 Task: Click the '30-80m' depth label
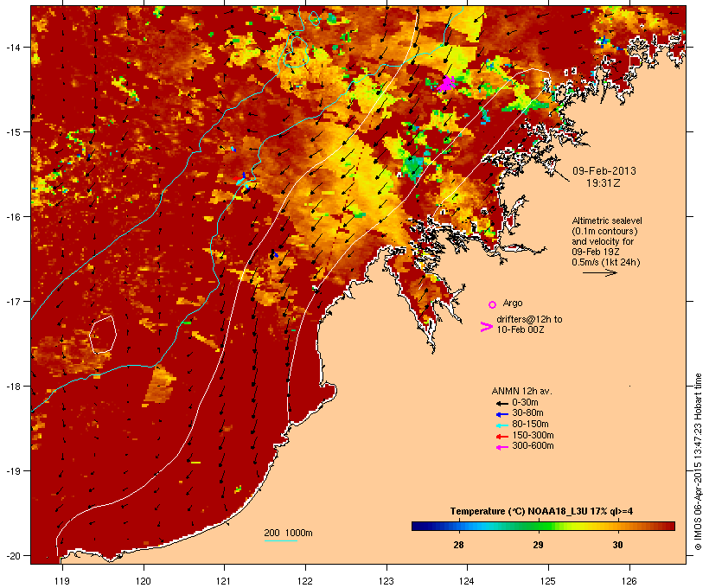[x=527, y=413]
